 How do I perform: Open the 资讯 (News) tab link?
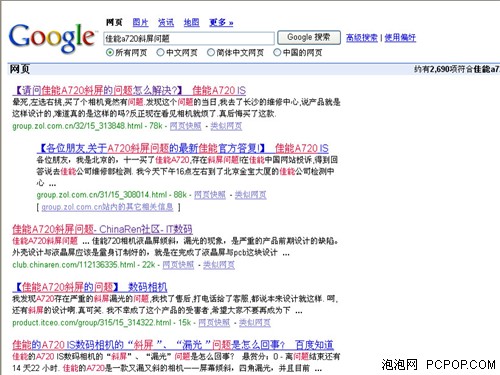(166, 22)
